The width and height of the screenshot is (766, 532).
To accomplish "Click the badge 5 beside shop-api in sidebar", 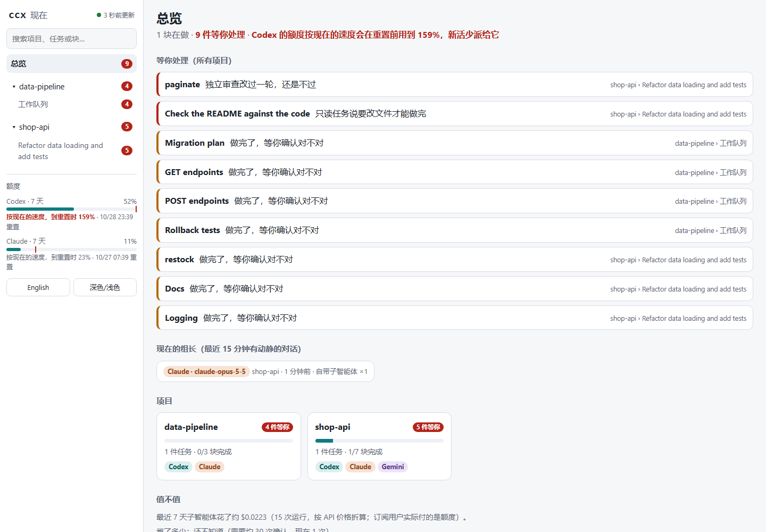I will tap(127, 127).
